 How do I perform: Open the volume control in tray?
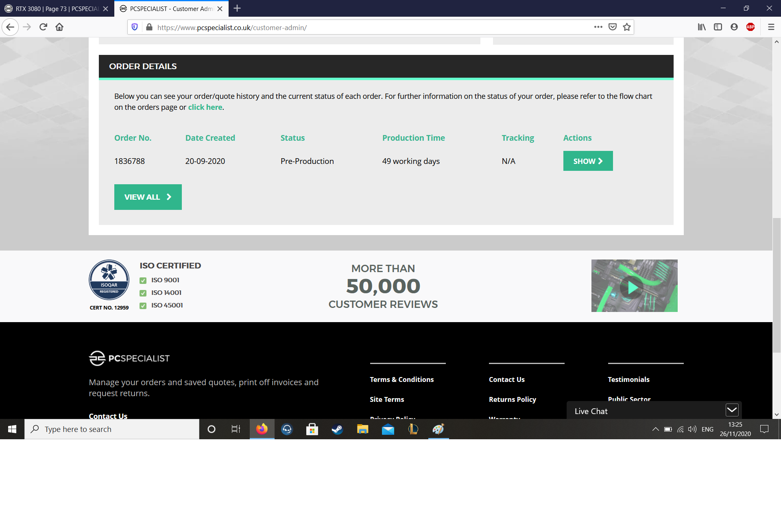[x=692, y=429]
